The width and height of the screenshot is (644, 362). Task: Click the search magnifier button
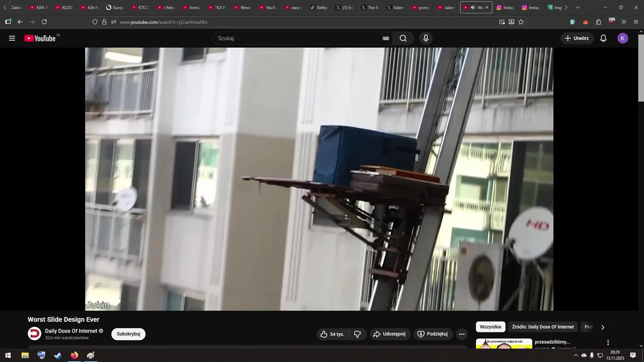(403, 38)
